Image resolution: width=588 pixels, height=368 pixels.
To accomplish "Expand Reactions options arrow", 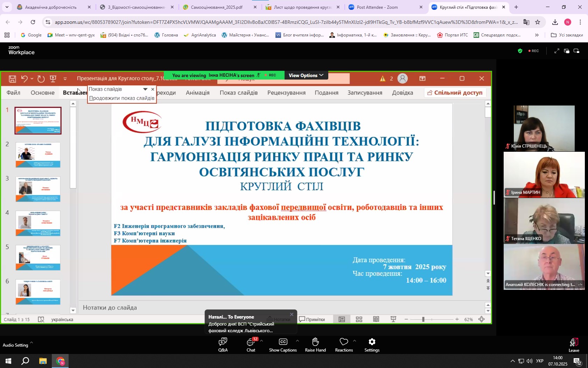I will 355,341.
